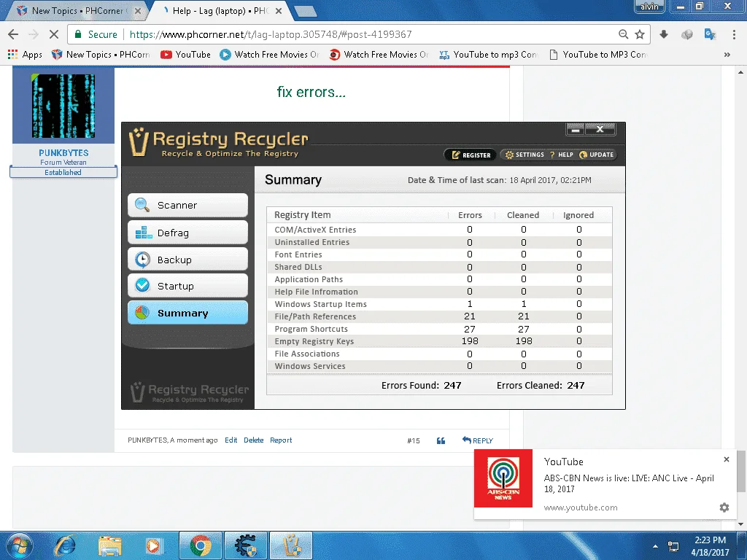Open the #15 post permalink
Viewport: 747px width, 560px height.
414,440
